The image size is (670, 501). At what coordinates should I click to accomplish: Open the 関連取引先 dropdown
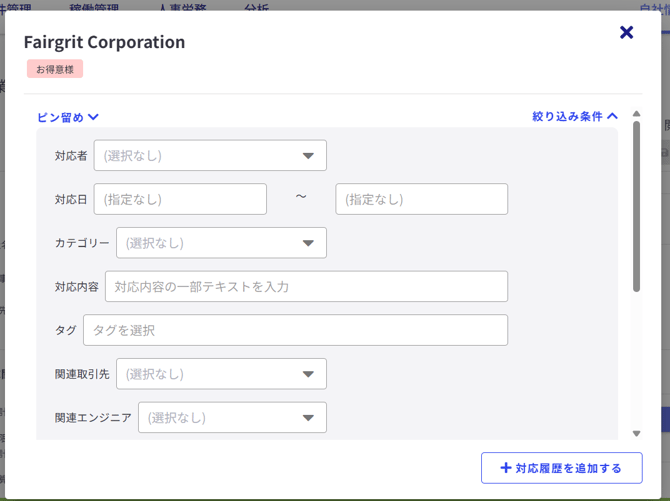221,374
